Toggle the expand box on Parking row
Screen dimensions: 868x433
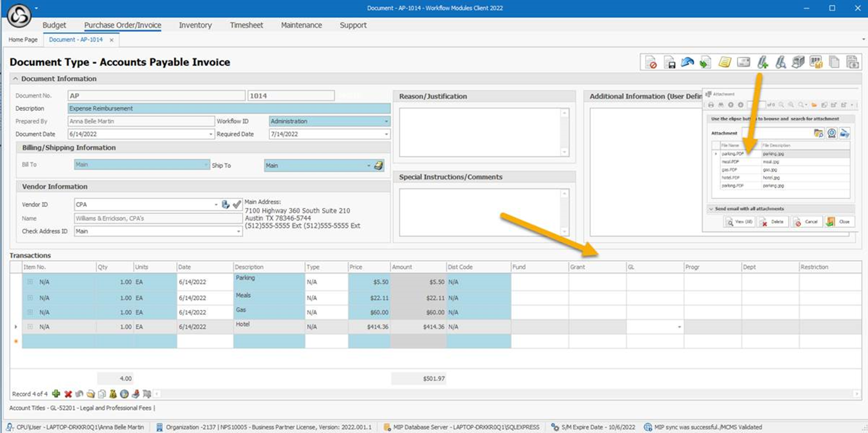[x=30, y=282]
